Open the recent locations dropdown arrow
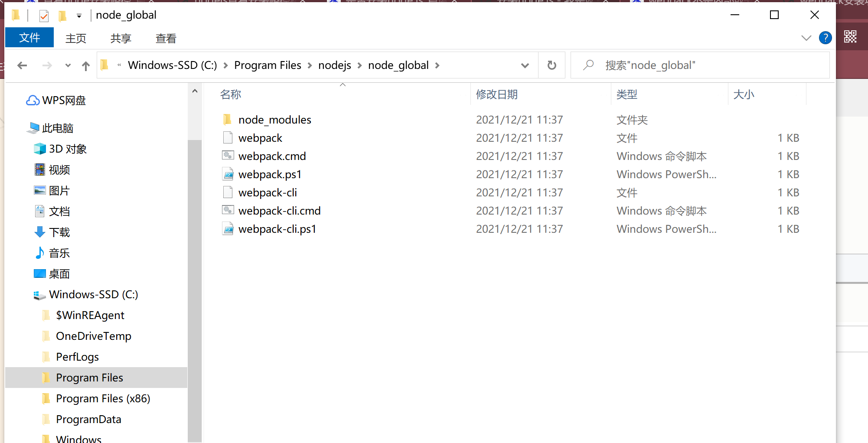Viewport: 868px width, 443px height. 68,65
